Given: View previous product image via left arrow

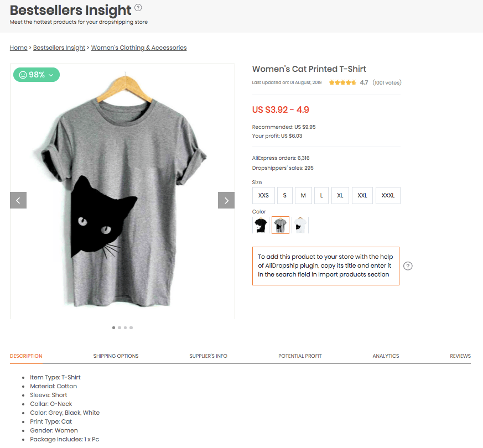Looking at the screenshot, I should coord(18,200).
